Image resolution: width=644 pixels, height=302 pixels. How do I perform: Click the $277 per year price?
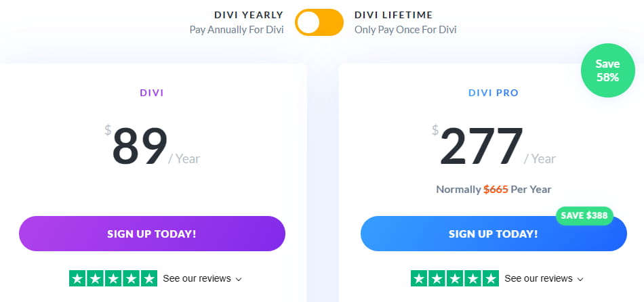point(481,146)
